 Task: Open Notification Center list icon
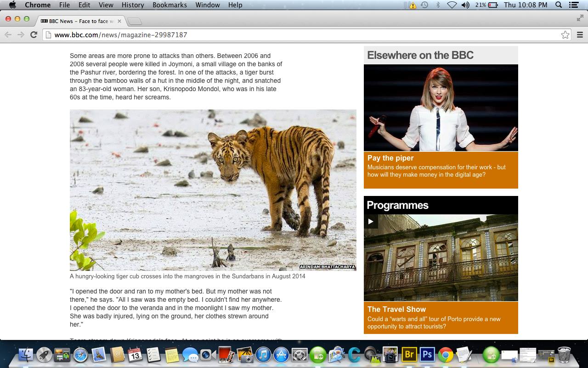click(x=573, y=5)
